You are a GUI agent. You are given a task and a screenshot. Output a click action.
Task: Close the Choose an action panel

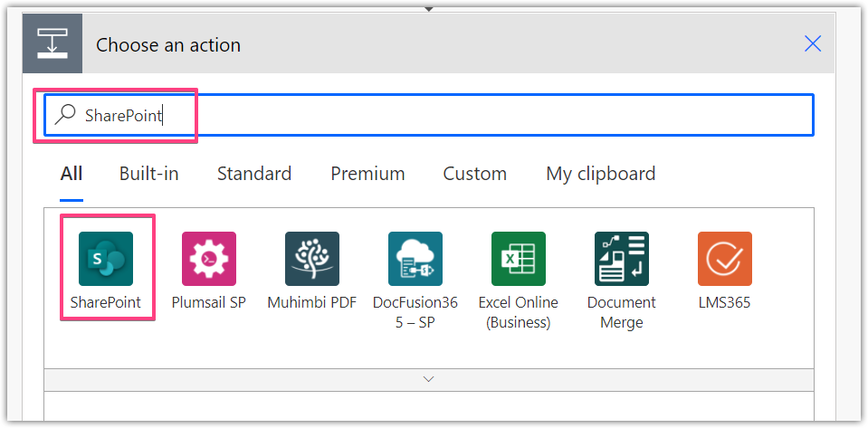tap(813, 43)
